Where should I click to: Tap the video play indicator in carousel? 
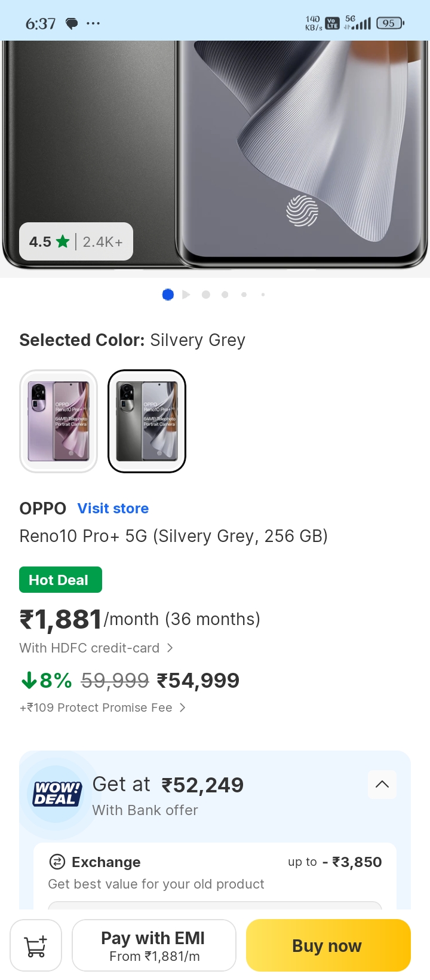pos(186,295)
